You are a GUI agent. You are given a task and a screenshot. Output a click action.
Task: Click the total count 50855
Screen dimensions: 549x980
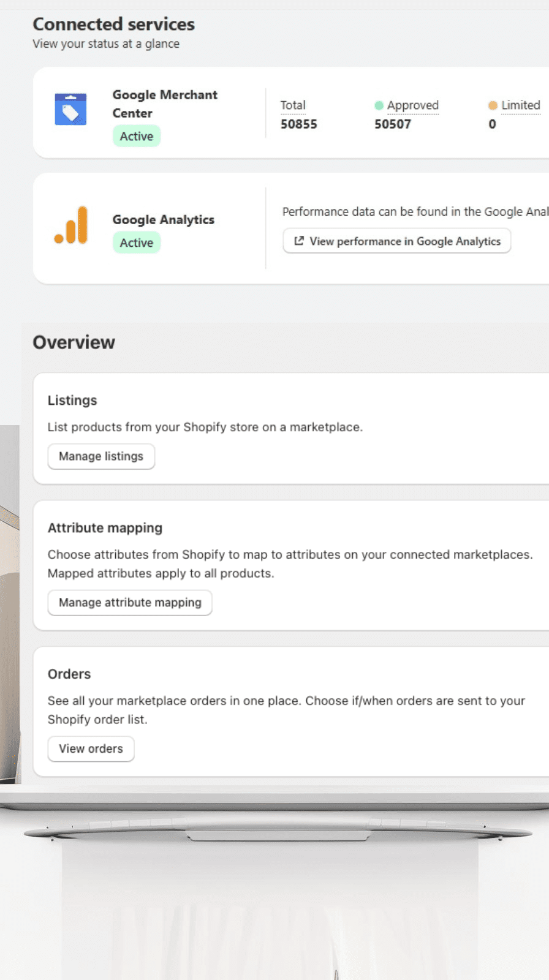tap(298, 124)
